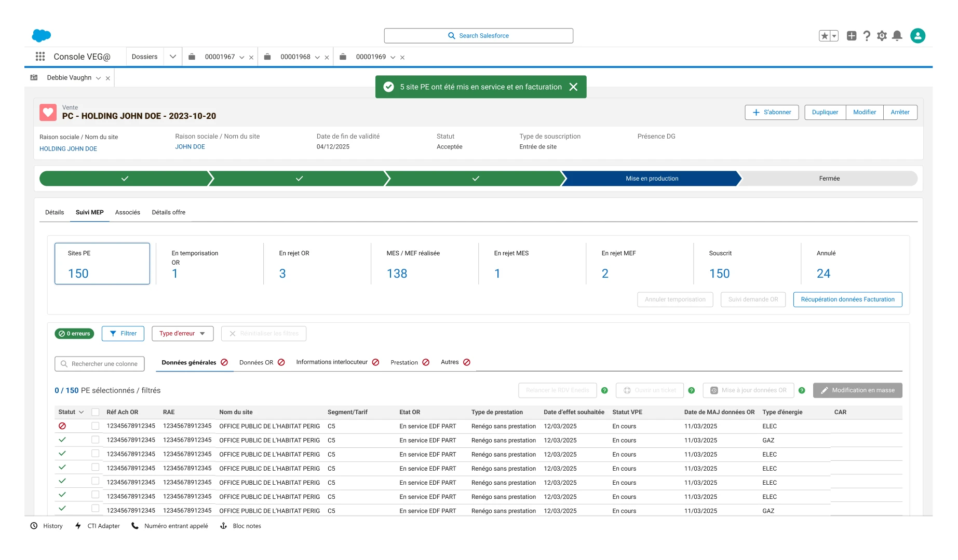Check the first row checkbox with 12/03/2025 ELEC
This screenshot has width=958, height=560.
point(95,426)
